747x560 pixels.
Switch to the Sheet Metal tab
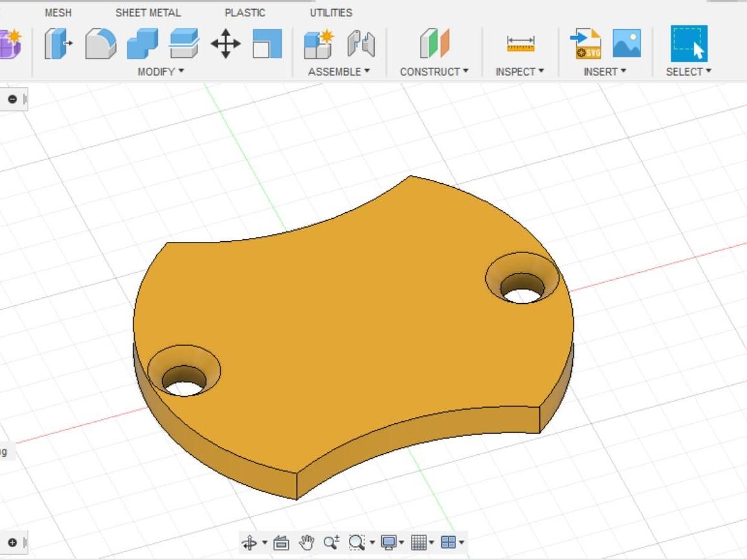148,12
